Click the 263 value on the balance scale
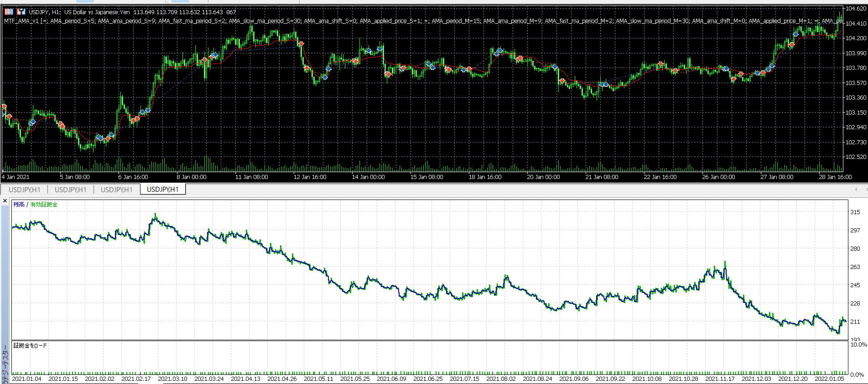868x384 pixels. click(x=855, y=267)
